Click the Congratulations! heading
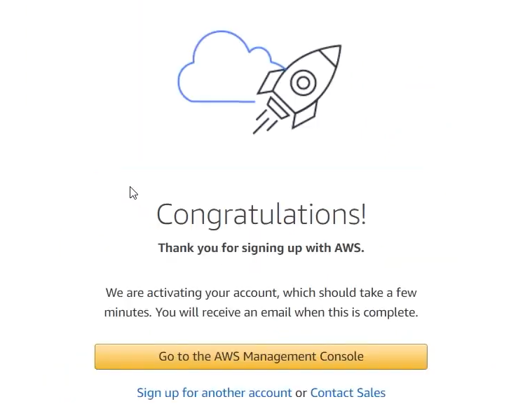This screenshot has width=532, height=404. (261, 214)
